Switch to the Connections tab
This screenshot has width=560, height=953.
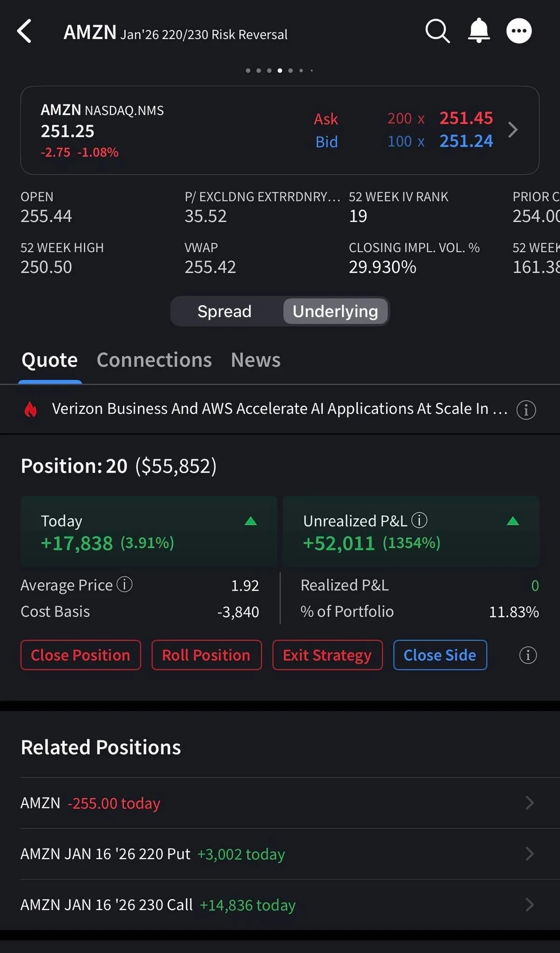click(x=154, y=360)
